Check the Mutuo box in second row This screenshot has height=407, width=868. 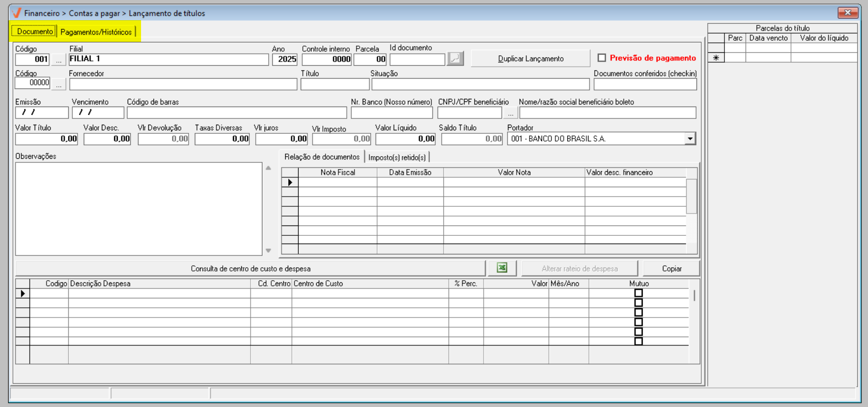[x=639, y=303]
